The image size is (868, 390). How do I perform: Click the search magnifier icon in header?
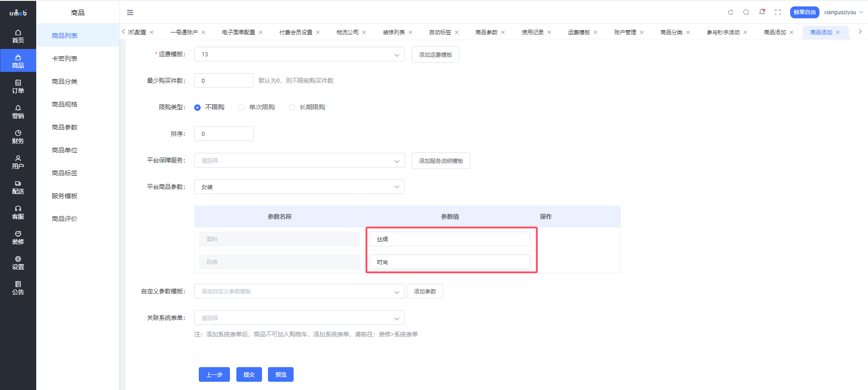(746, 12)
